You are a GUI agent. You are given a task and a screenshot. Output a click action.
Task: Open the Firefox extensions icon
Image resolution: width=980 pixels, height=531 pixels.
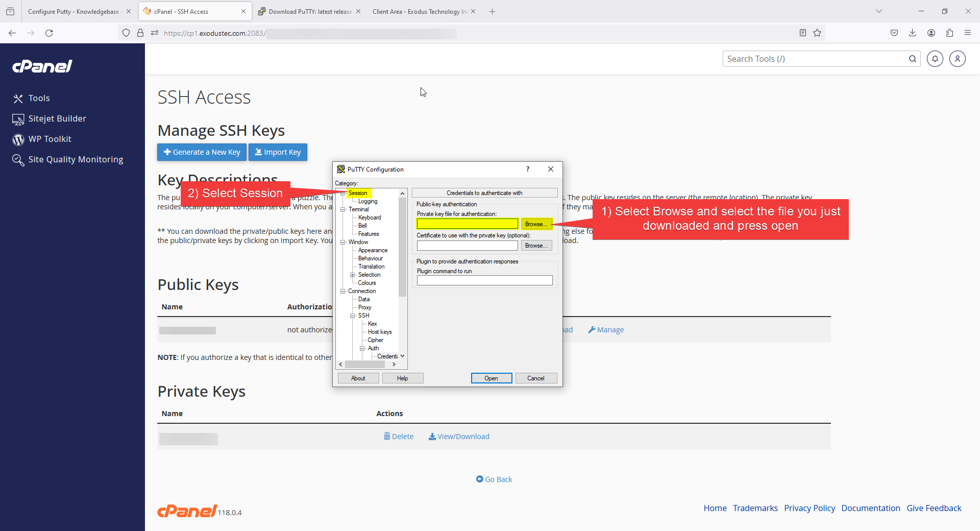[x=949, y=33]
